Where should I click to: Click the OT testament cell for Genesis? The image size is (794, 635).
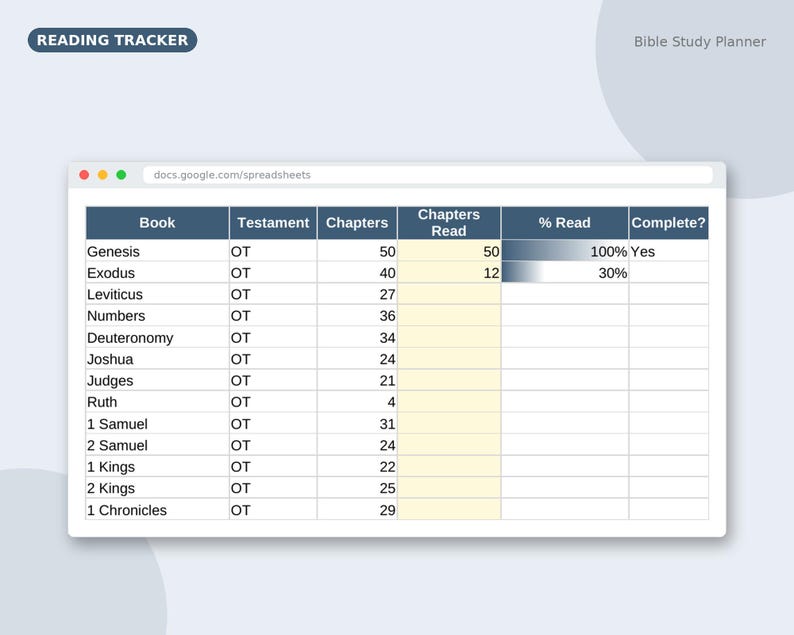coord(273,251)
